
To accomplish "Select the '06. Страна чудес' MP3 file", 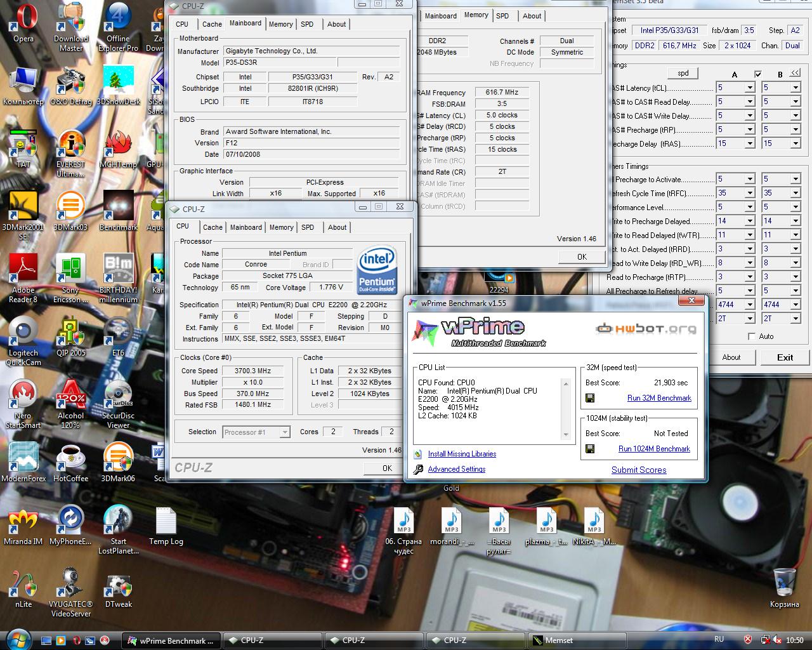I will tap(403, 532).
